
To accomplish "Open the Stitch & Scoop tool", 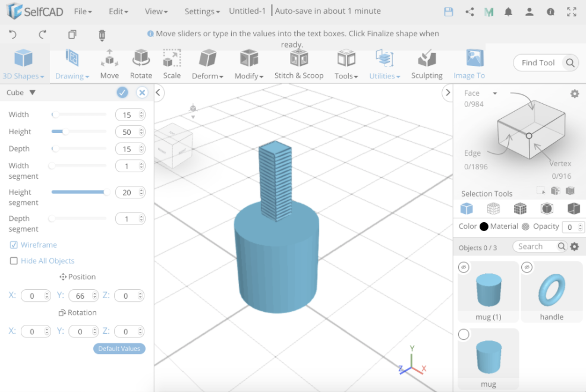I will [x=298, y=64].
